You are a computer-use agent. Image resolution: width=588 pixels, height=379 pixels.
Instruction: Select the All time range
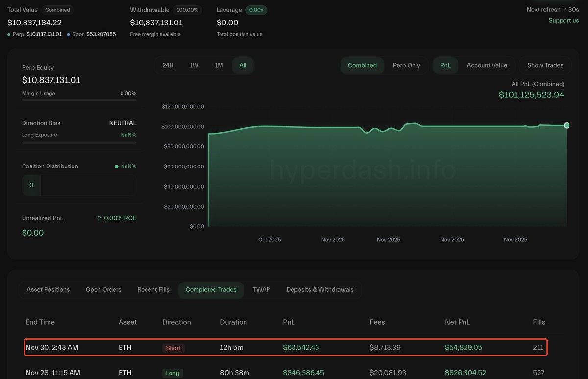tap(243, 65)
